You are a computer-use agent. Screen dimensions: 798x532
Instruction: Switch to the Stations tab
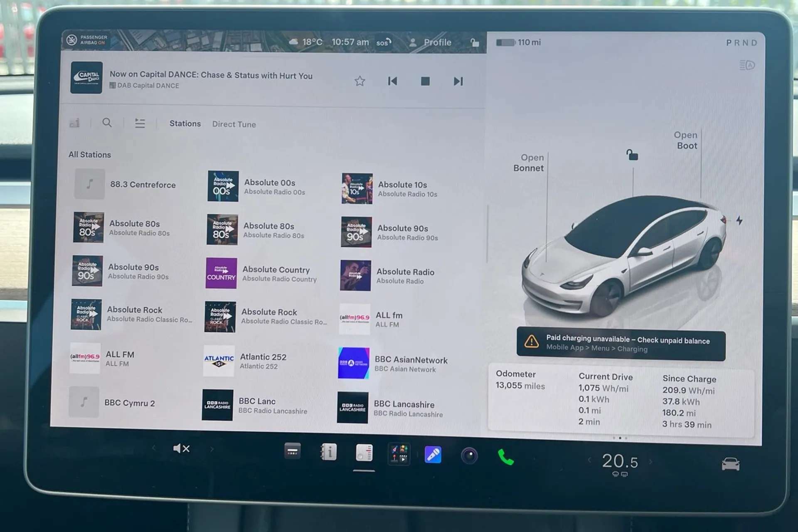pyautogui.click(x=185, y=123)
